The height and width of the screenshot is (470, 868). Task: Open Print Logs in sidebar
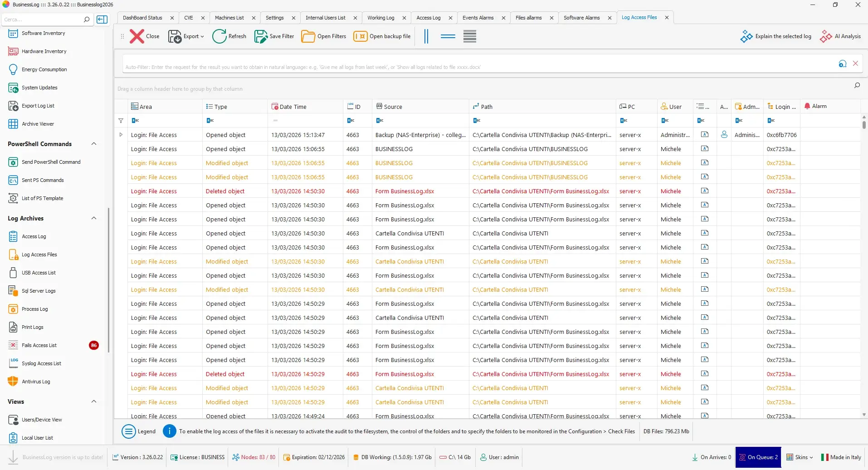(33, 327)
